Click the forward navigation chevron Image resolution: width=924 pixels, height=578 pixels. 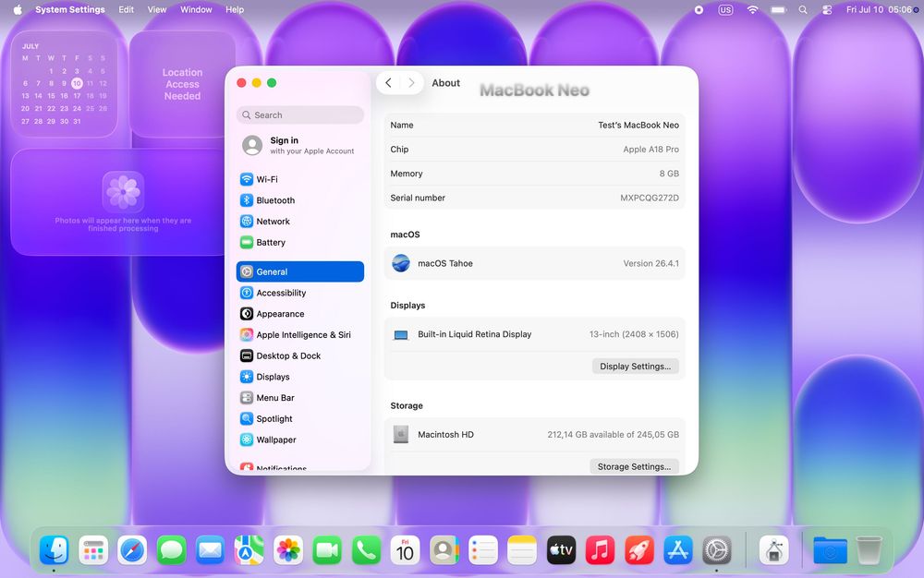click(411, 83)
